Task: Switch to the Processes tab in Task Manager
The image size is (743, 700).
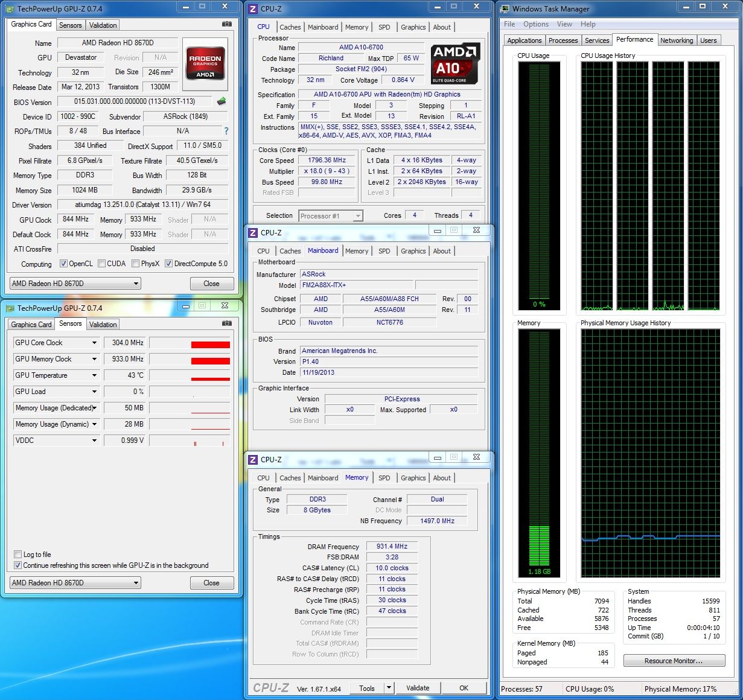Action: click(563, 40)
